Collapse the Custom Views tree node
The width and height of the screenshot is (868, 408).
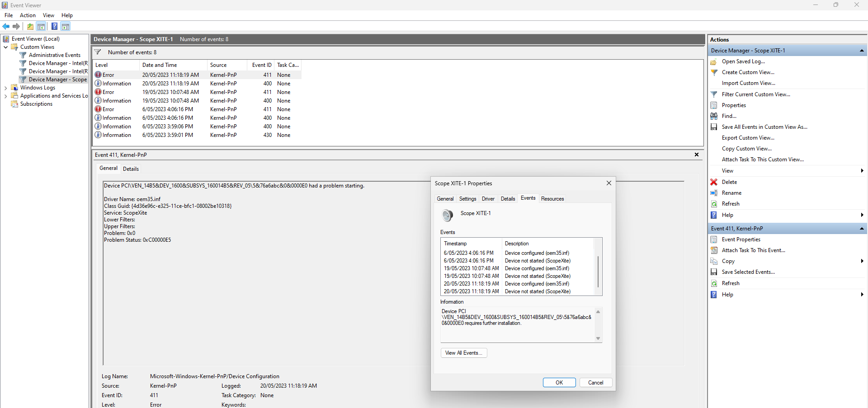pos(5,47)
